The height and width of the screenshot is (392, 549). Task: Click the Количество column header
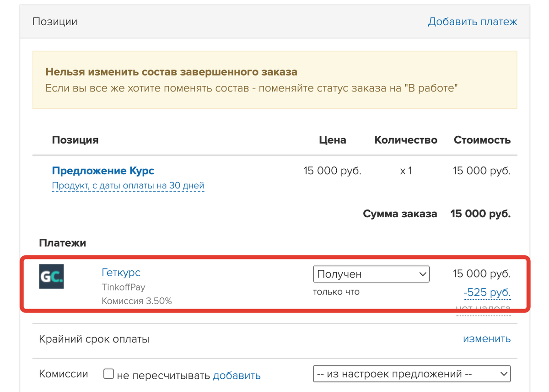406,140
